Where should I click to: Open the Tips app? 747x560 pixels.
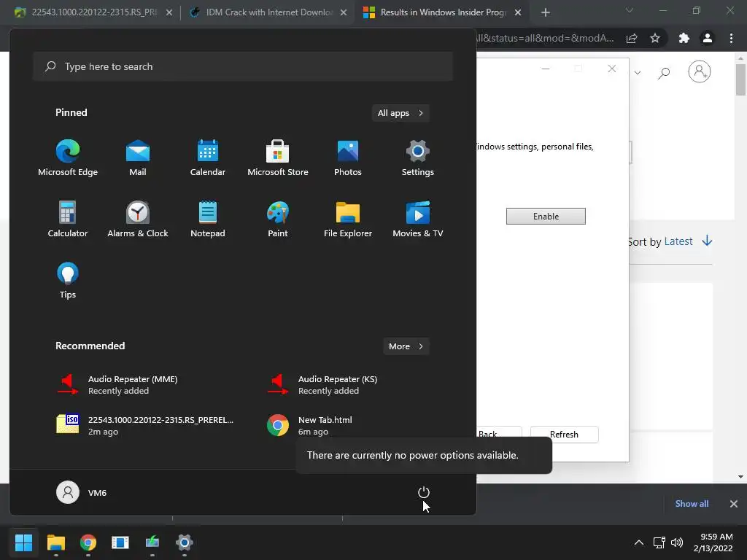[x=68, y=281]
